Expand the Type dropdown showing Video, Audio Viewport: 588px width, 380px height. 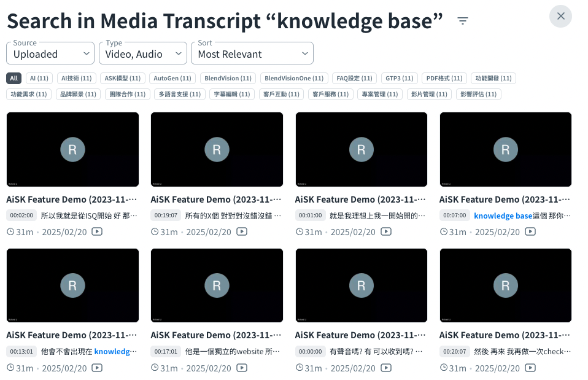point(142,53)
